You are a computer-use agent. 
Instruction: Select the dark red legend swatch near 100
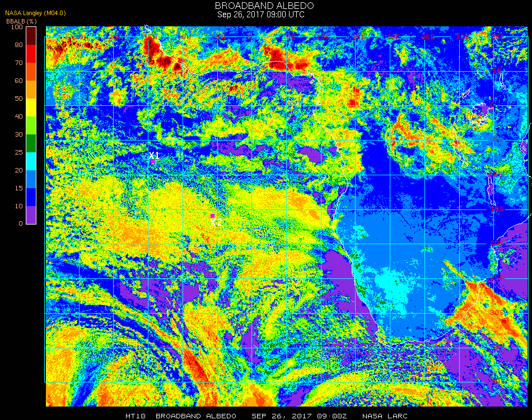tap(31, 36)
